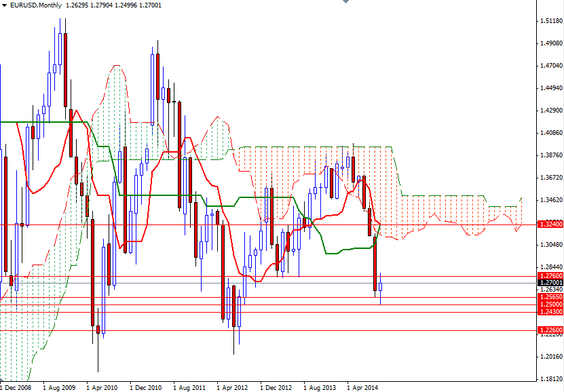Select the 1 Apr 2014 date label
This screenshot has height=392, width=564.
pyautogui.click(x=361, y=387)
